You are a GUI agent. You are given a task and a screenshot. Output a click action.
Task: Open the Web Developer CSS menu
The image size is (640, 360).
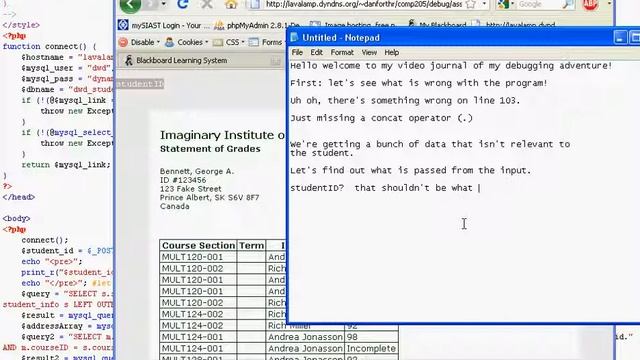pos(229,42)
